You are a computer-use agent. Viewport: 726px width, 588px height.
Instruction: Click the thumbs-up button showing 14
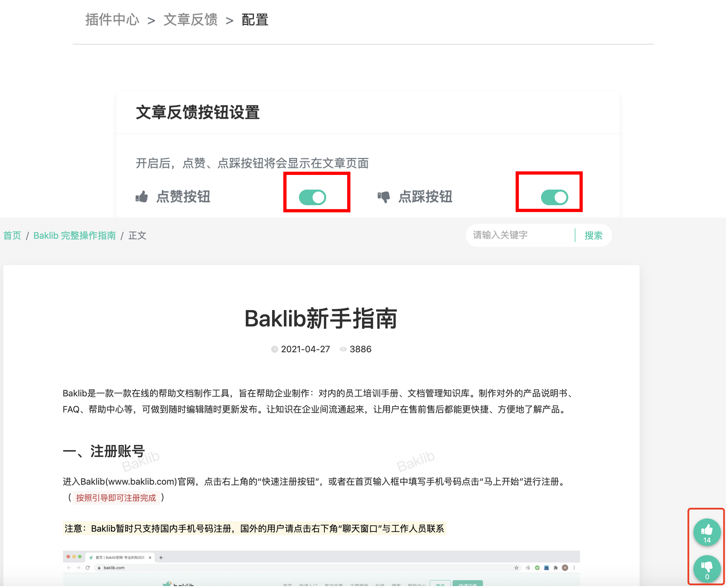pyautogui.click(x=707, y=532)
